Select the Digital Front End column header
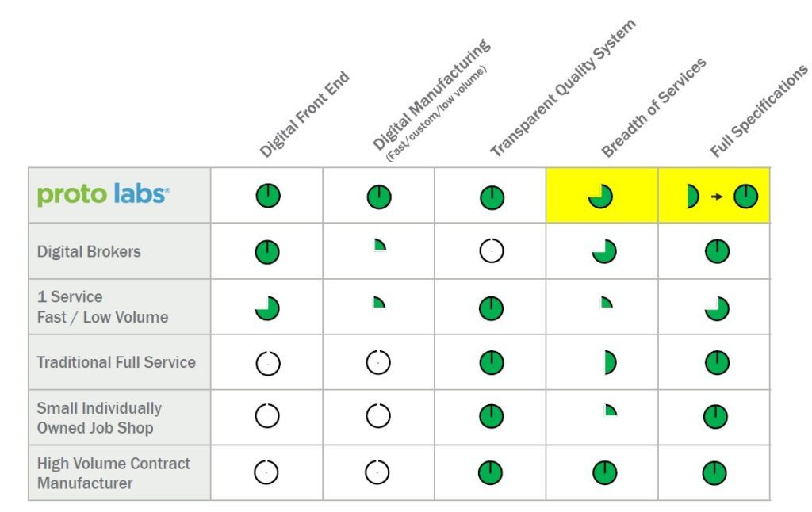The height and width of the screenshot is (512, 812). [x=305, y=116]
